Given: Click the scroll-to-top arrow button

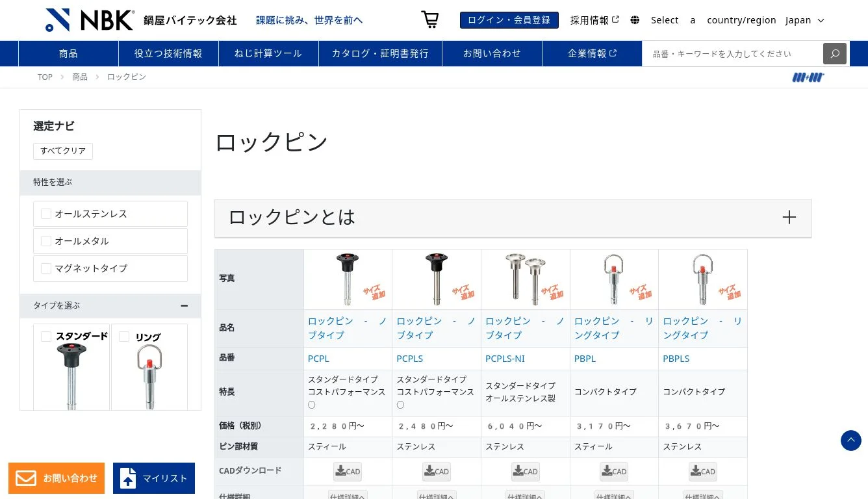Looking at the screenshot, I should tap(851, 441).
